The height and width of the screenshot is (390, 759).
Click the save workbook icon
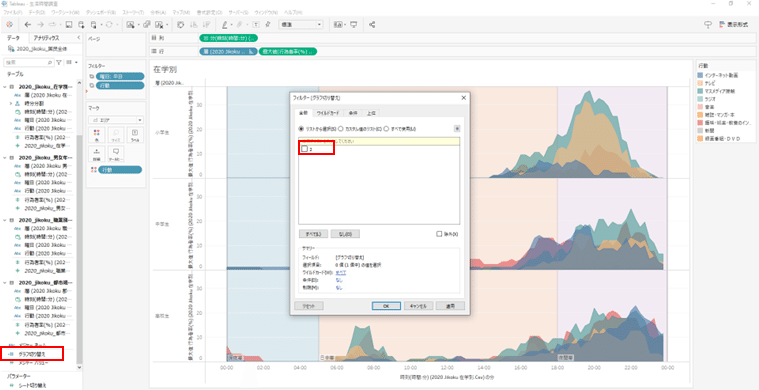tap(69, 24)
